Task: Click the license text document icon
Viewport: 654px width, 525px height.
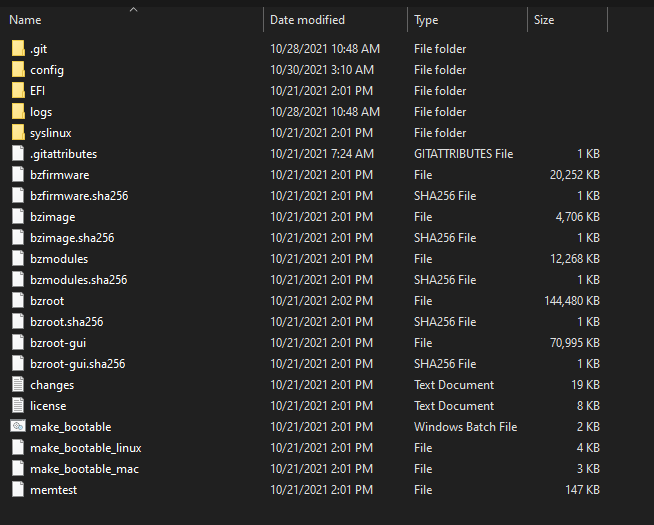Action: [18, 405]
